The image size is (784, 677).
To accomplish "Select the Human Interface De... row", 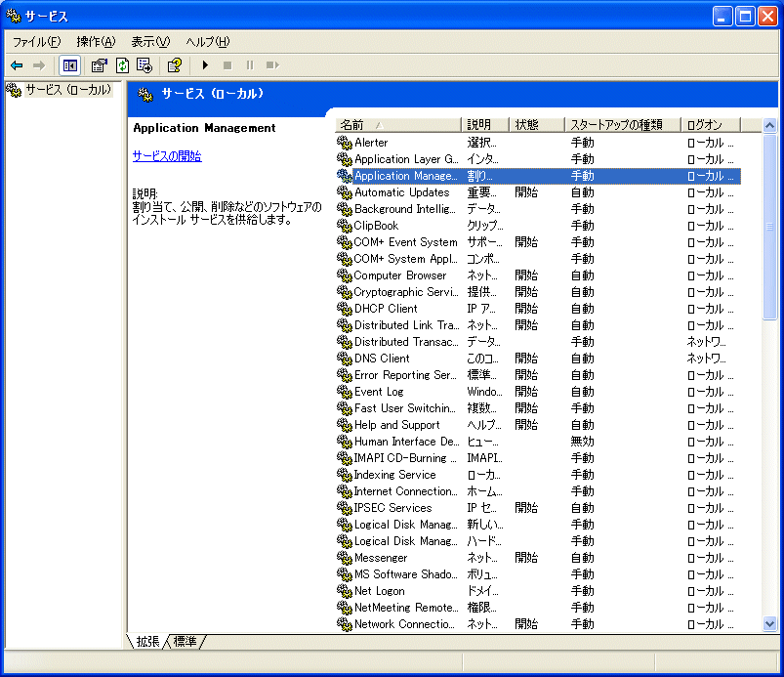I will 538,442.
